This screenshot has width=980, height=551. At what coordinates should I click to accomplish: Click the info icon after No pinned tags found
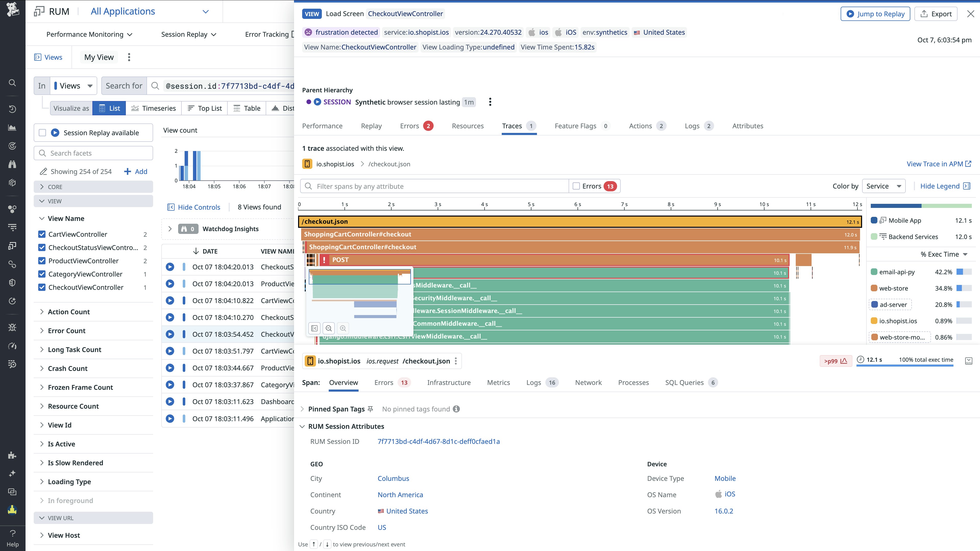click(456, 409)
